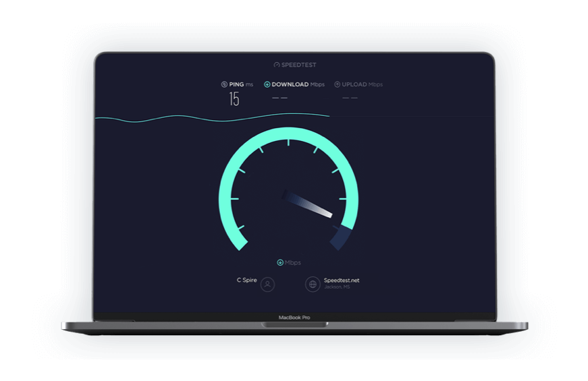The height and width of the screenshot is (381, 588).
Task: Click the speedometer needle
Action: [x=307, y=204]
